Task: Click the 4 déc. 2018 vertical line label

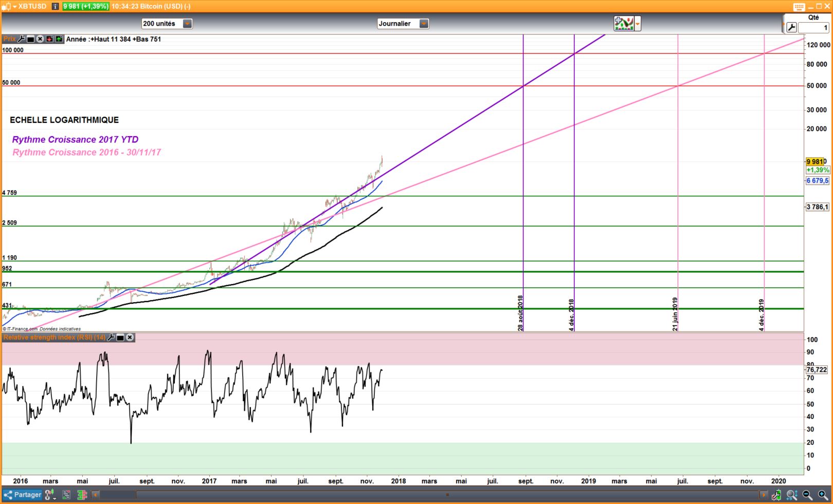Action: click(x=571, y=314)
